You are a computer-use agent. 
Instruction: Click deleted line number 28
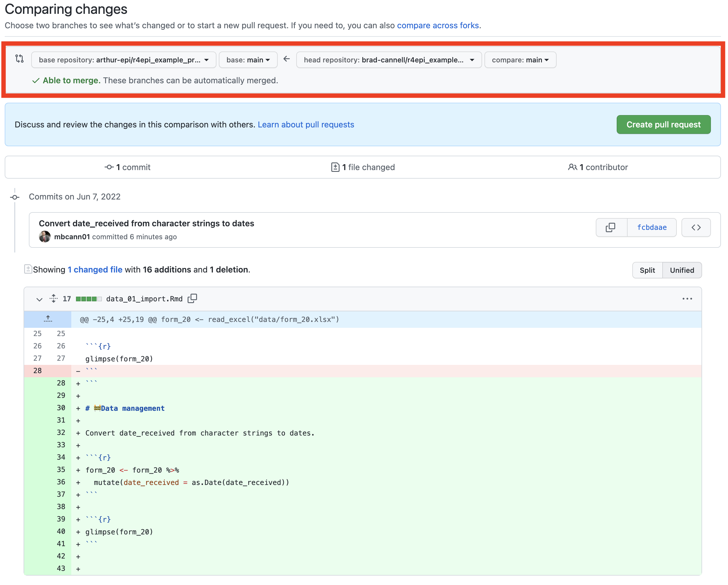[x=37, y=370]
